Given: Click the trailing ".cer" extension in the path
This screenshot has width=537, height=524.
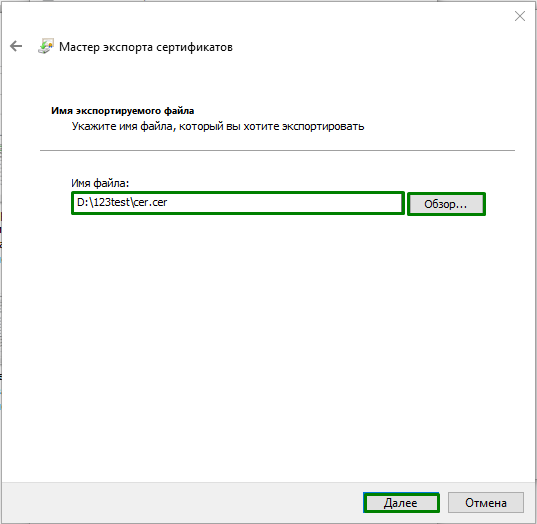Looking at the screenshot, I should pos(158,202).
